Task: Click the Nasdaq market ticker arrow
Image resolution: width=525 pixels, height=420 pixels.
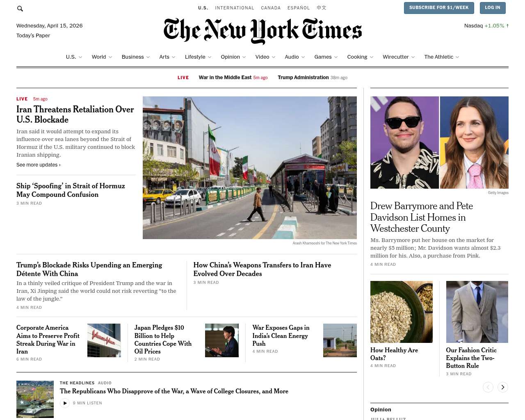Action: pos(507,26)
